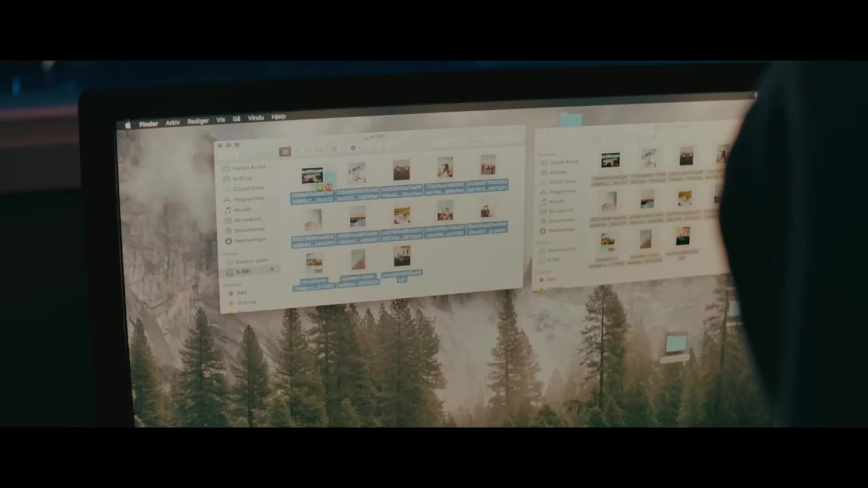Open the arrange-by dropdown in toolbar
This screenshot has width=868, height=488.
(336, 149)
